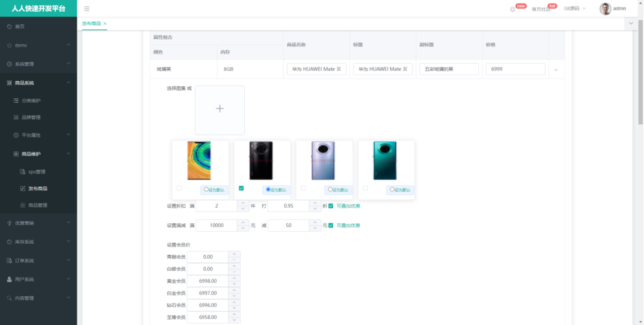Increase the 设置折扣 满 件 quantity stepper
This screenshot has width=644, height=325.
point(243,203)
